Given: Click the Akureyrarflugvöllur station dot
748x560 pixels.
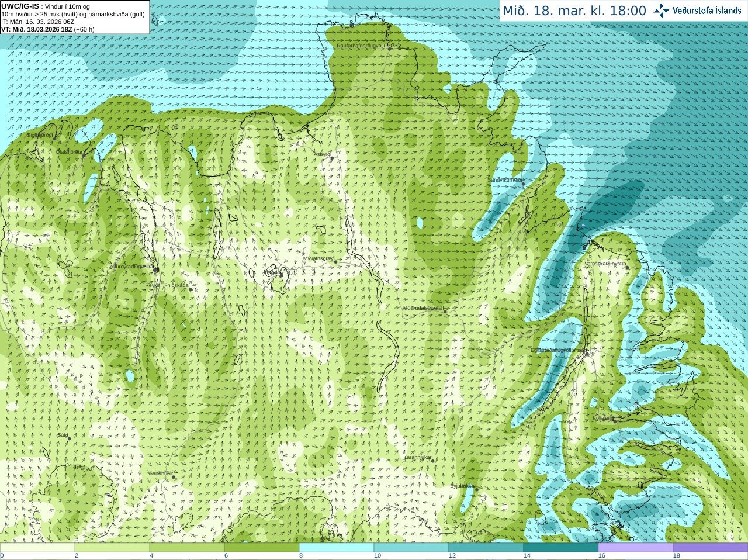Looking at the screenshot, I should click(x=155, y=270).
